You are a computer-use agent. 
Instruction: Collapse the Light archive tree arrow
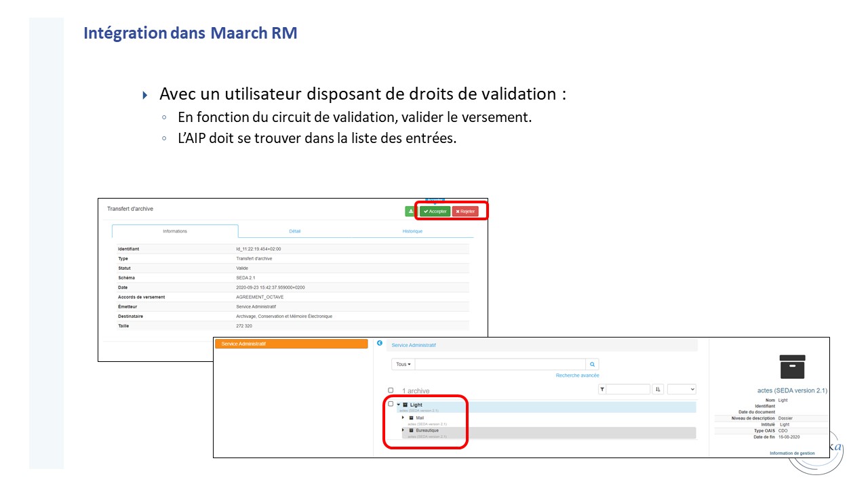coord(399,405)
